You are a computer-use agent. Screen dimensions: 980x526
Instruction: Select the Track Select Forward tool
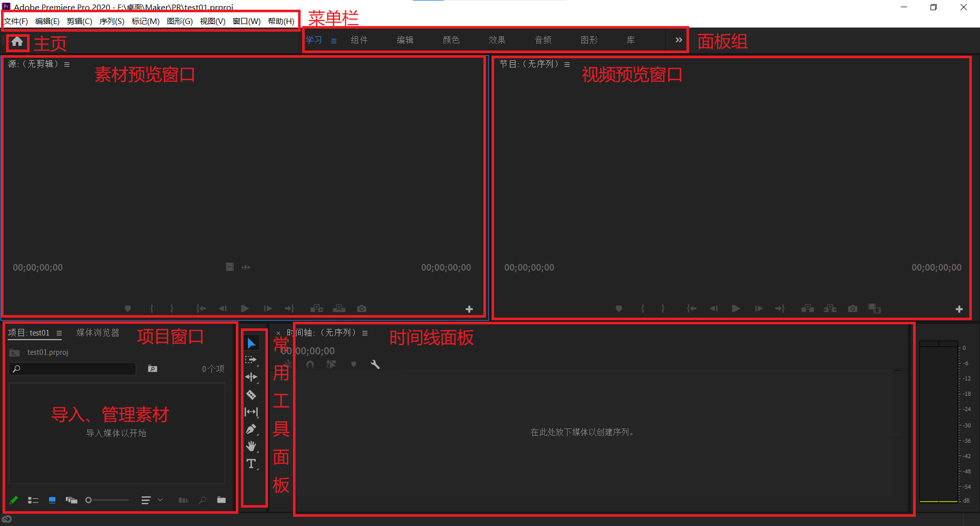pos(251,360)
